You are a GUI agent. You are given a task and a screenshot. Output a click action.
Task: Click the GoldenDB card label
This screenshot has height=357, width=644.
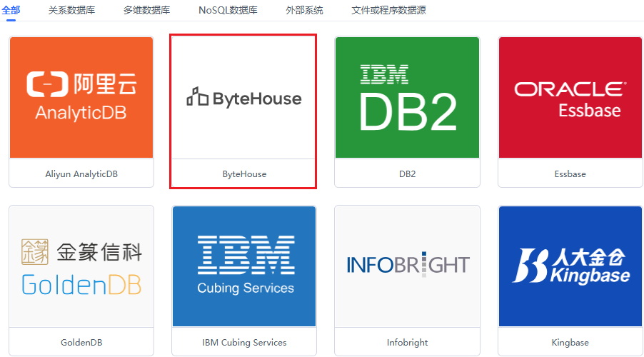pyautogui.click(x=81, y=343)
